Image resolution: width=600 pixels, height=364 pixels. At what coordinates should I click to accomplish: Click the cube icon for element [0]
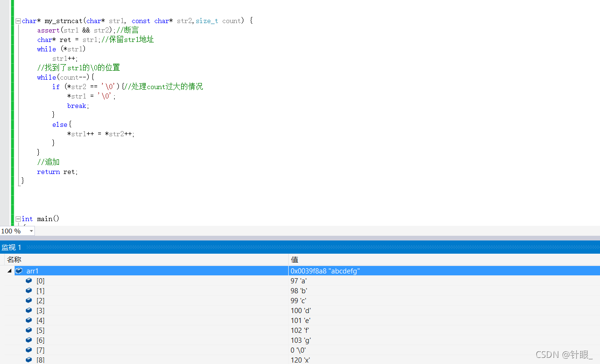29,281
